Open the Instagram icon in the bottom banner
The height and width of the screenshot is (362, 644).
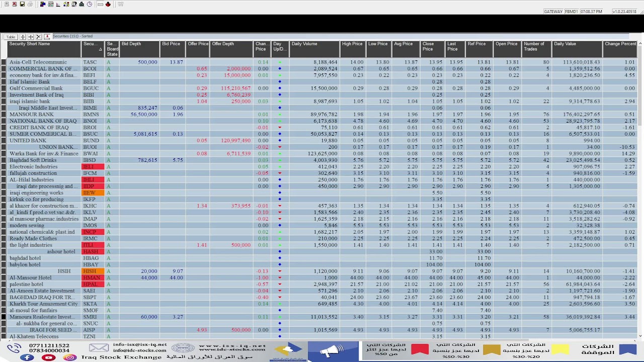70,357
